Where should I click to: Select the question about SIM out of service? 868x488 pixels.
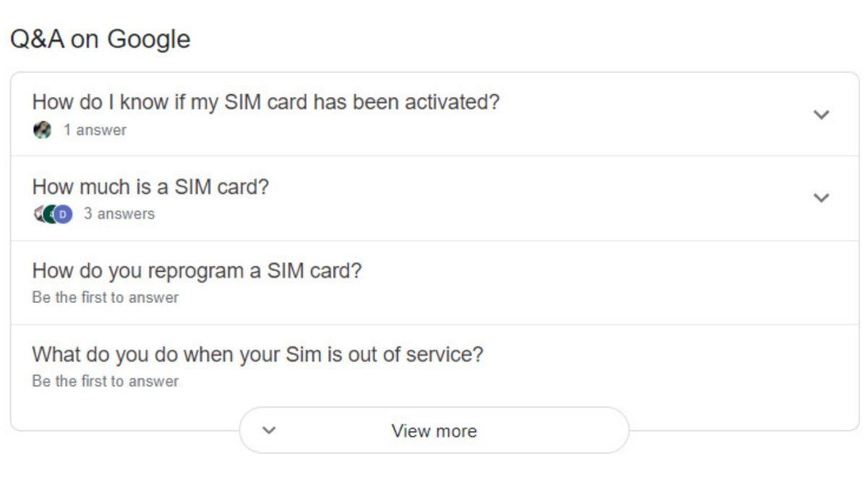[258, 354]
